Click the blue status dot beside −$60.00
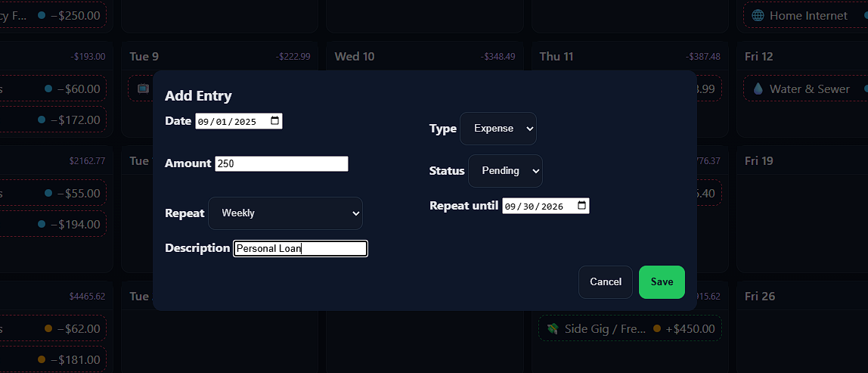868x373 pixels. click(49, 89)
